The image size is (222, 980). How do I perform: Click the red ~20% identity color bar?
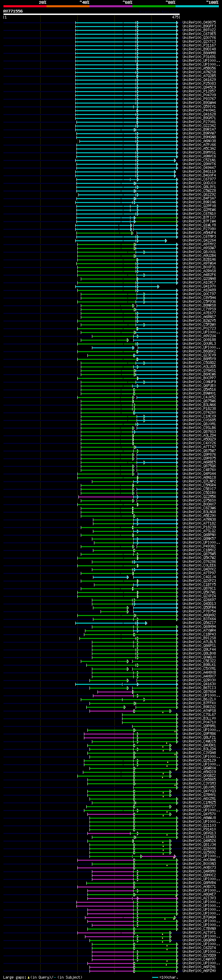coord(25,6)
